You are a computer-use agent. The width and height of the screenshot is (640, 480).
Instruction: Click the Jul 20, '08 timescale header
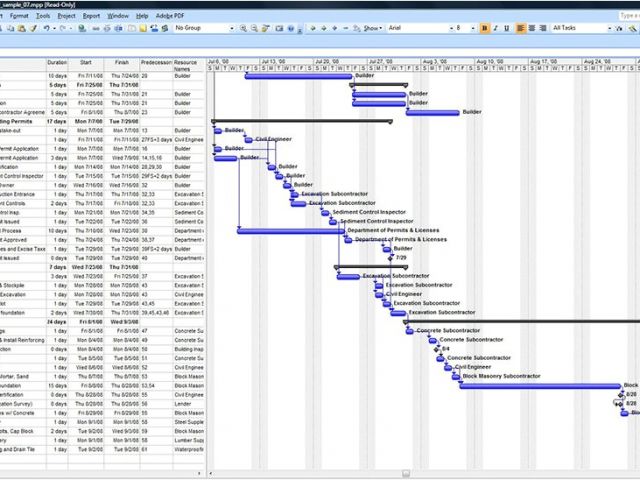pyautogui.click(x=326, y=61)
